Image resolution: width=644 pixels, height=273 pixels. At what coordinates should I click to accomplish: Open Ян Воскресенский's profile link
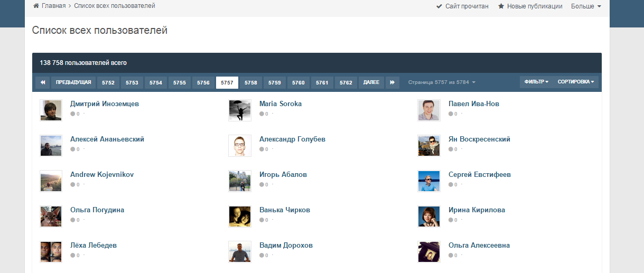pyautogui.click(x=479, y=139)
